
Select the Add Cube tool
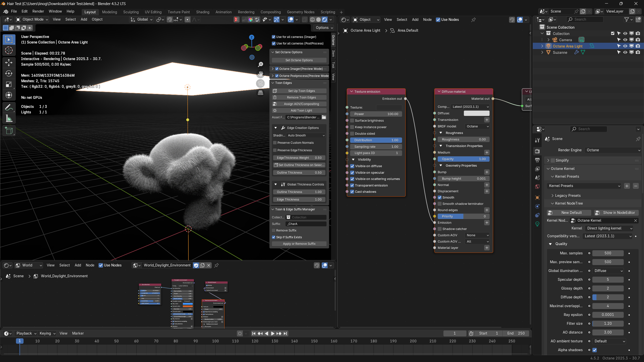click(9, 131)
